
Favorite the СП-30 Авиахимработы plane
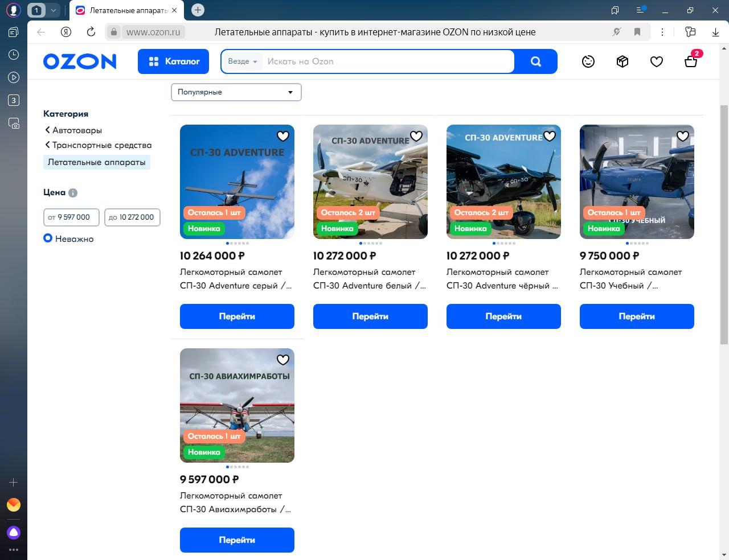click(283, 360)
